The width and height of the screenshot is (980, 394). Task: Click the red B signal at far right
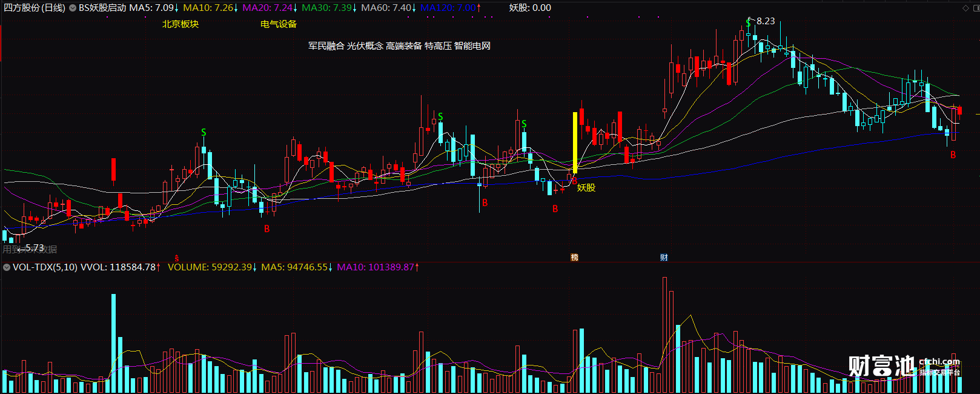pos(953,155)
